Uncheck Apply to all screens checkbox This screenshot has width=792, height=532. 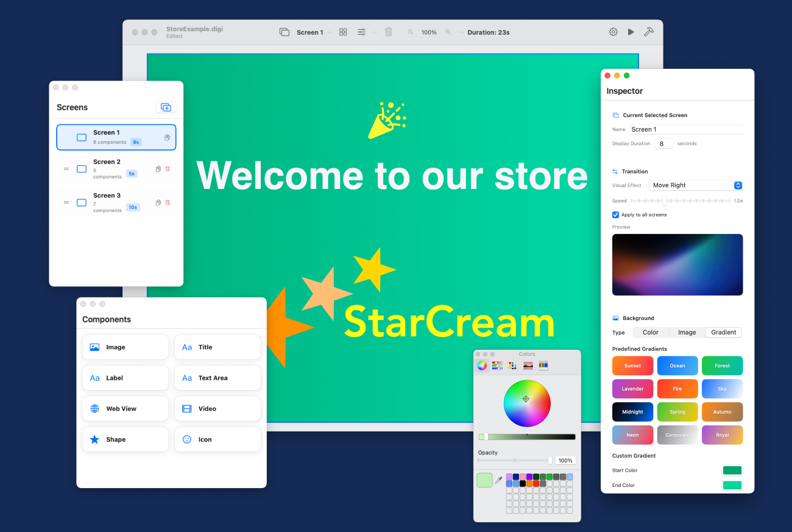pos(615,215)
